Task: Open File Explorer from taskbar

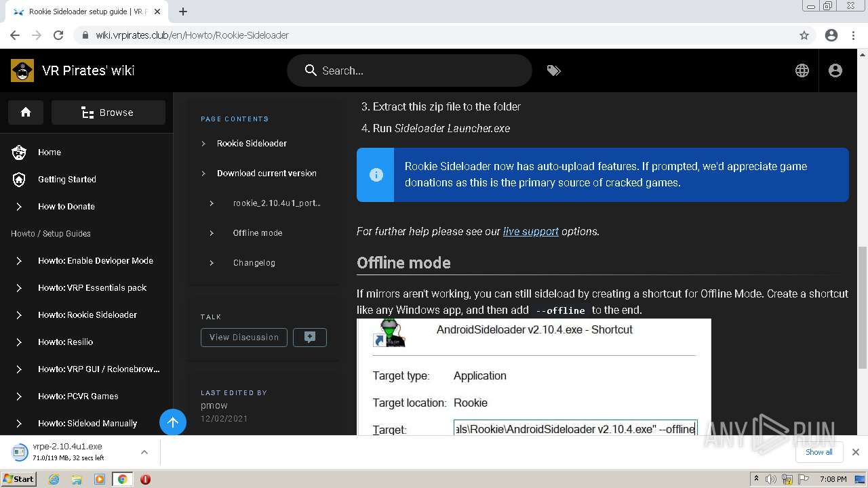Action: click(77, 479)
